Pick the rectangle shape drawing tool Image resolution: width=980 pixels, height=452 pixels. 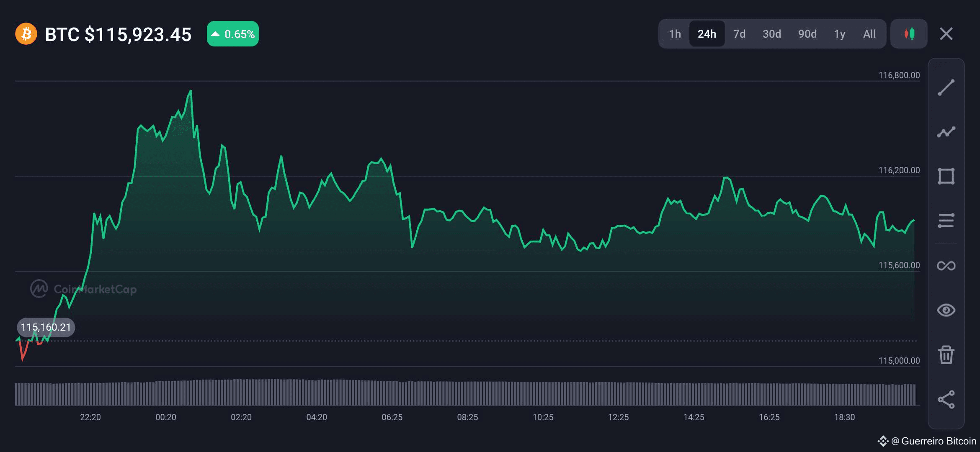click(946, 176)
